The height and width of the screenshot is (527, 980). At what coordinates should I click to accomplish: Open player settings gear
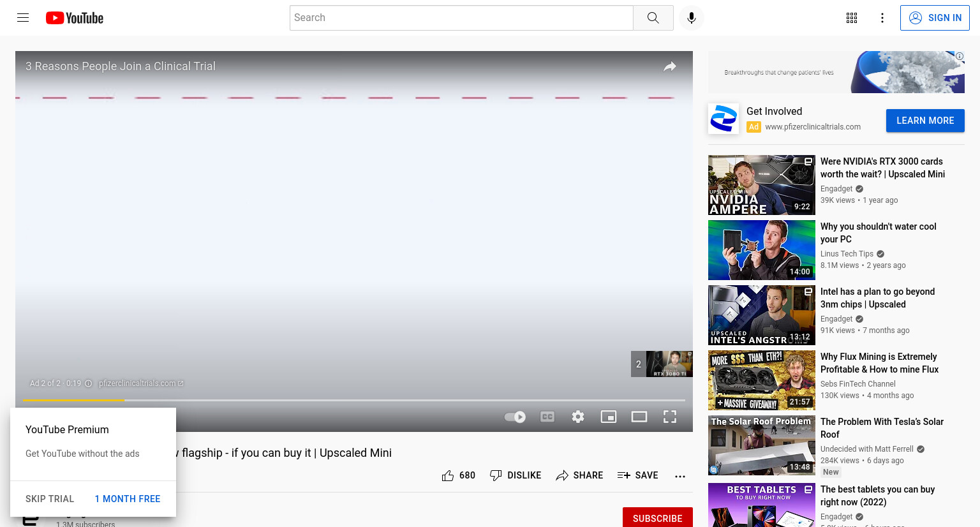[x=578, y=417]
